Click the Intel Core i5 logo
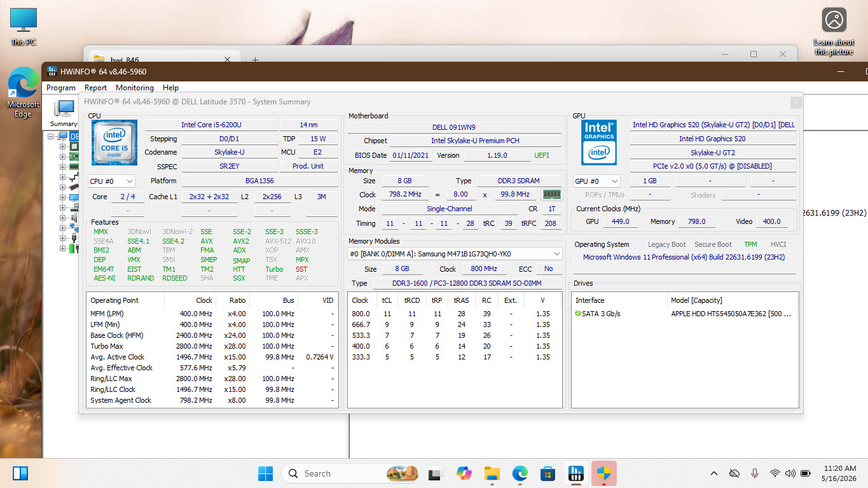Screen dimensions: 868x488 click(x=114, y=143)
